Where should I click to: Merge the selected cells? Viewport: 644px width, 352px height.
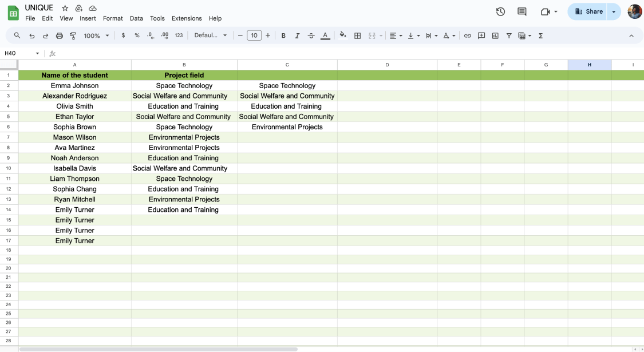tap(372, 35)
